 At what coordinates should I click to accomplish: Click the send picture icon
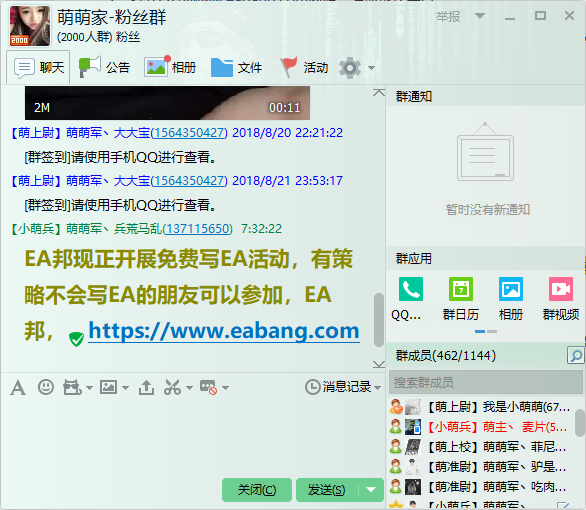[108, 387]
